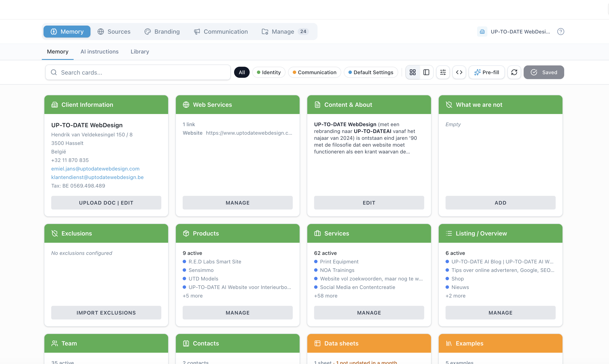Click the Data sheets table icon

(x=317, y=343)
